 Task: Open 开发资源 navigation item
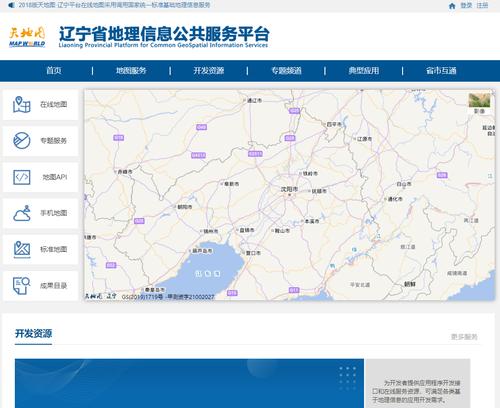(x=209, y=71)
